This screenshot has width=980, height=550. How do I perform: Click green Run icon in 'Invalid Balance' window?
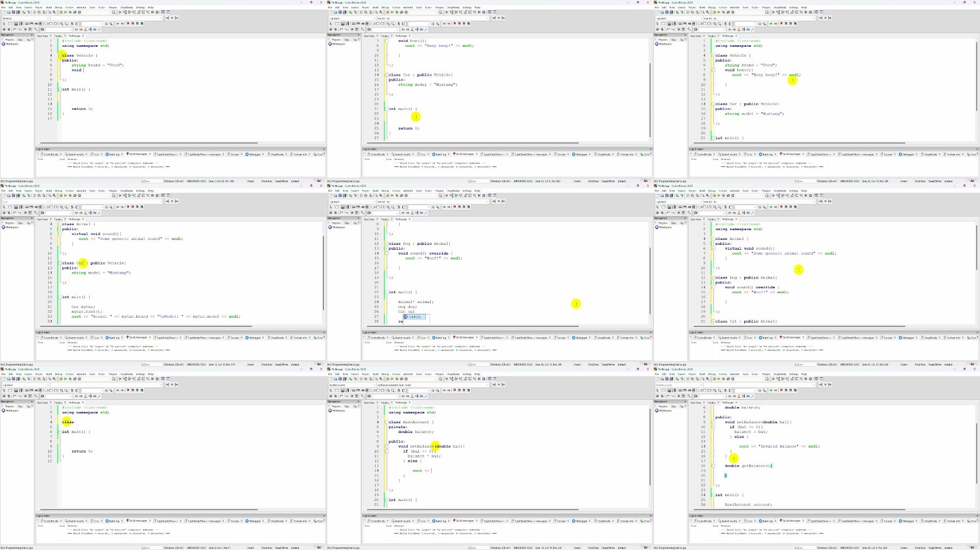719,379
